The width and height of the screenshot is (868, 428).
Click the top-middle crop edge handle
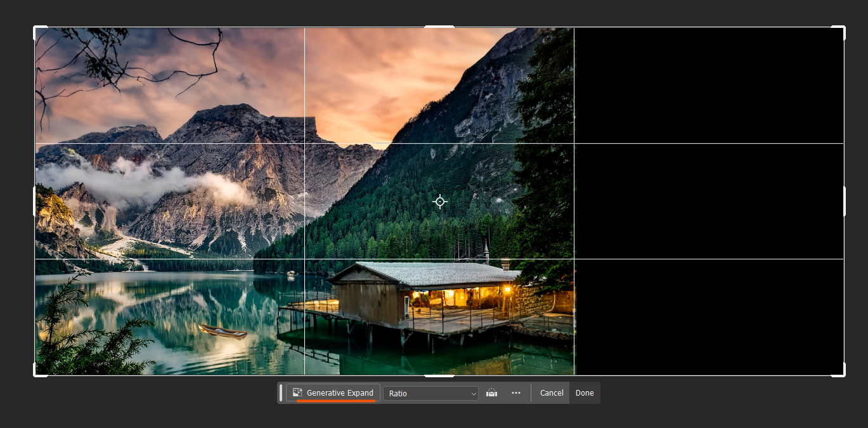(x=439, y=27)
